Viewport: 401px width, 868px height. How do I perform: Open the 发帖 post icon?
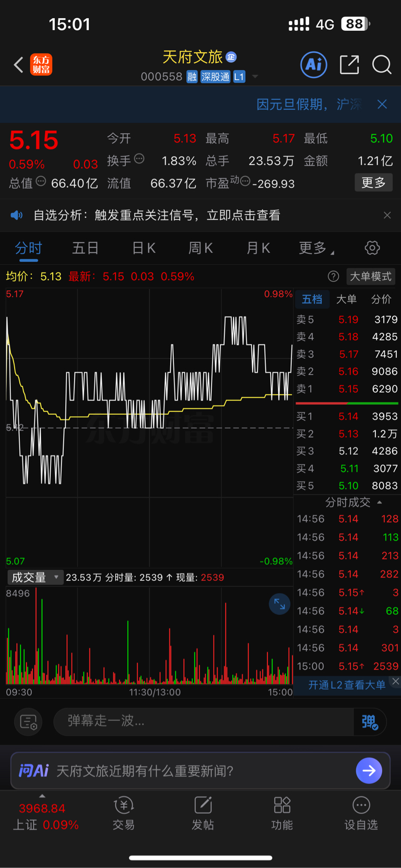[x=203, y=814]
